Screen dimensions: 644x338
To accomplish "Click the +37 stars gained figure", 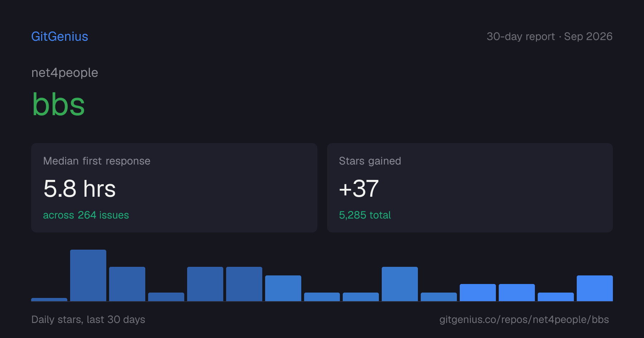I will (359, 188).
